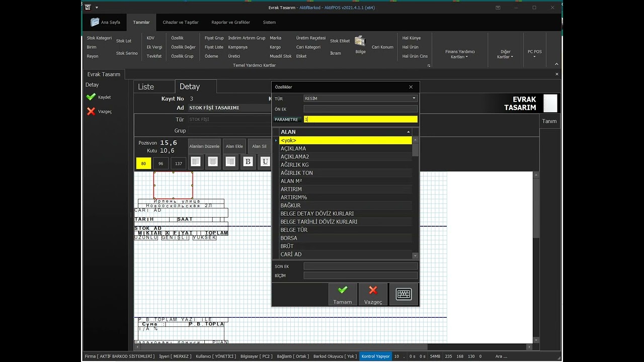This screenshot has width=644, height=362.
Task: Open Raporlar ve Grafikler ribbon tab
Action: point(230,22)
